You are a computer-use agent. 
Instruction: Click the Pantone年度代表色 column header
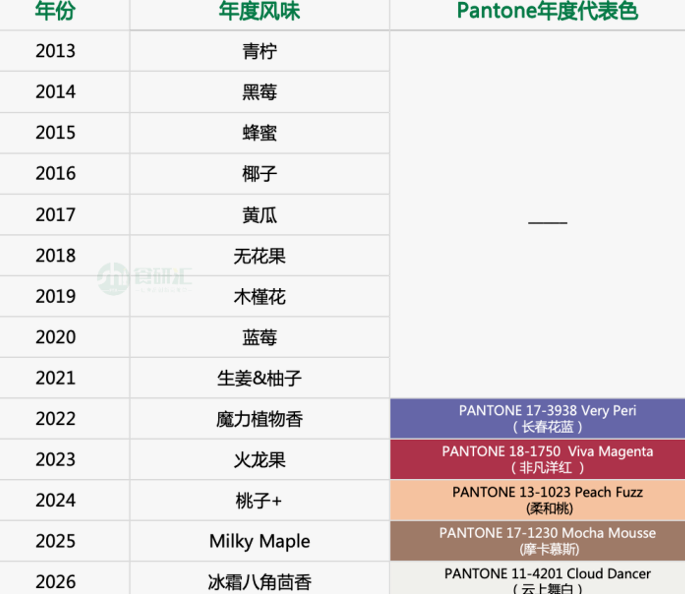[x=547, y=12]
